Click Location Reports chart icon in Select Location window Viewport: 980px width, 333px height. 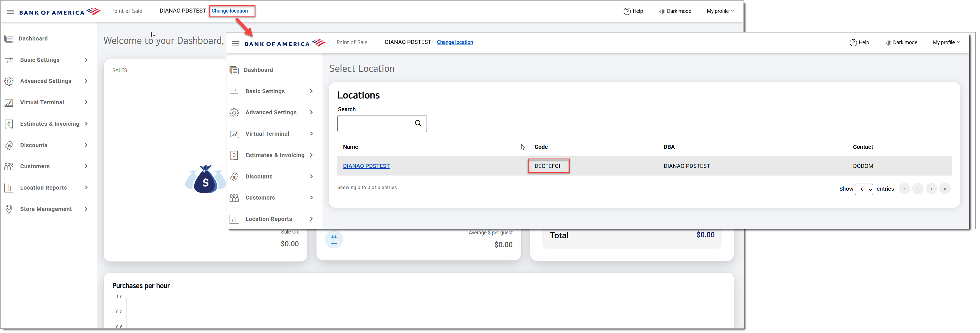click(234, 219)
